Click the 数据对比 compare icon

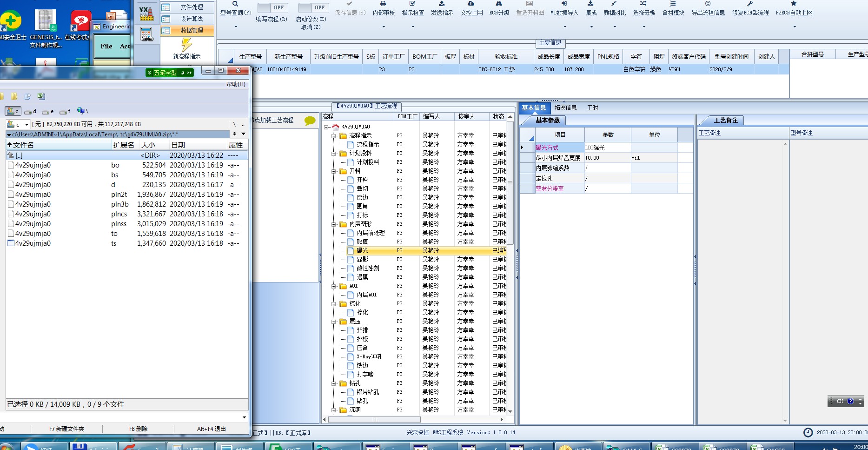coord(614,4)
